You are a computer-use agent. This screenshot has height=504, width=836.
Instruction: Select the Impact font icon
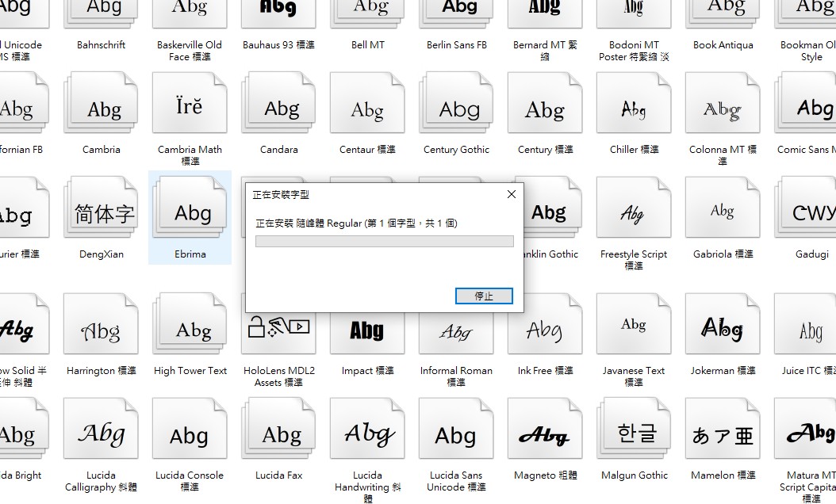(367, 333)
